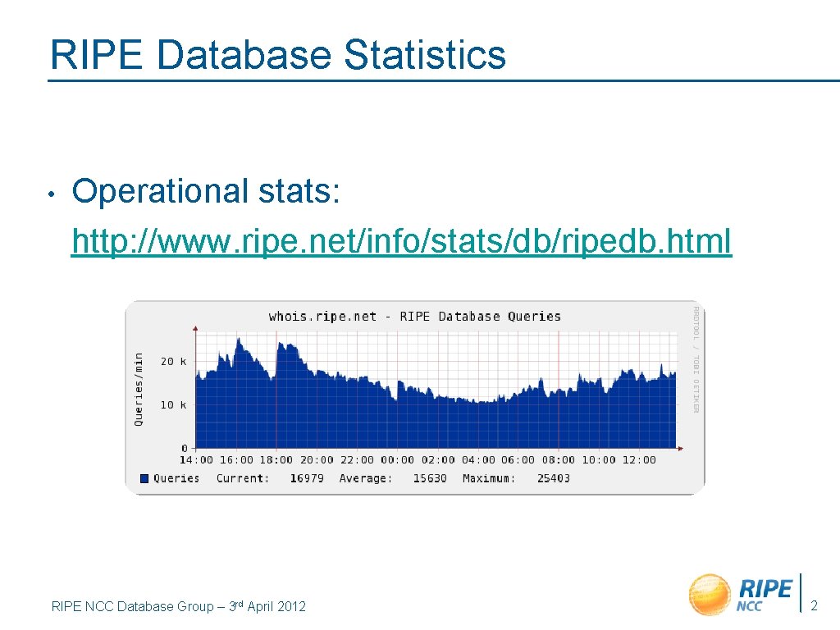This screenshot has width=840, height=630.
Task: Click the '08:00' time axis label
Action: point(558,460)
